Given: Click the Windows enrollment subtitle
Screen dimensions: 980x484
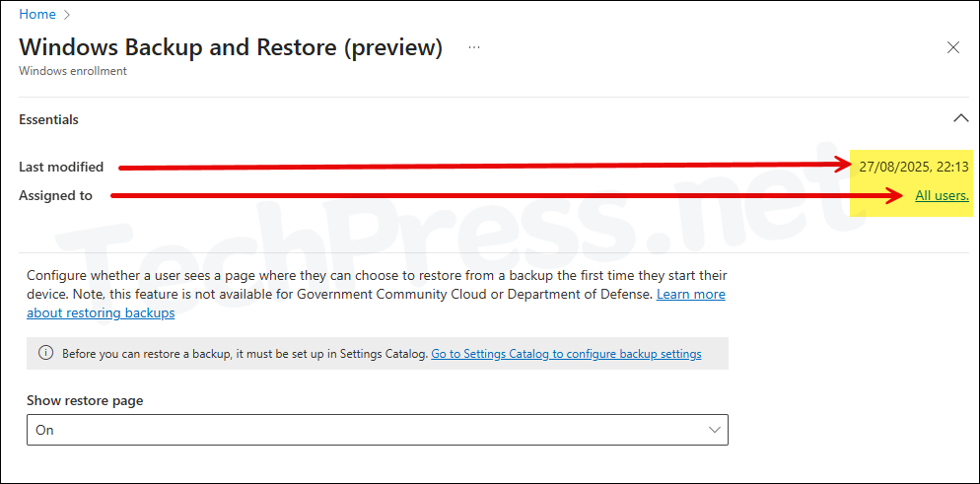Looking at the screenshot, I should (73, 71).
